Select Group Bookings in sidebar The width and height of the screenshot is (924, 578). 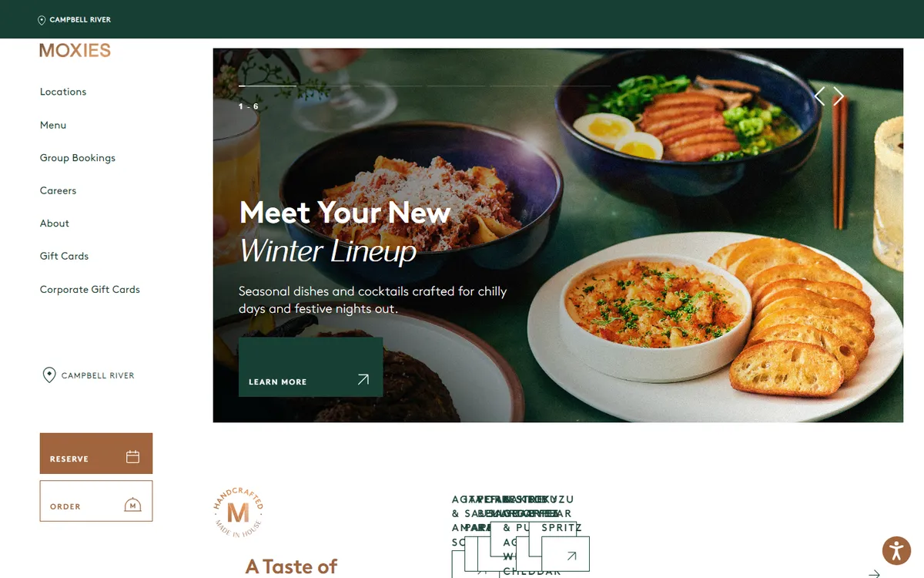tap(78, 158)
